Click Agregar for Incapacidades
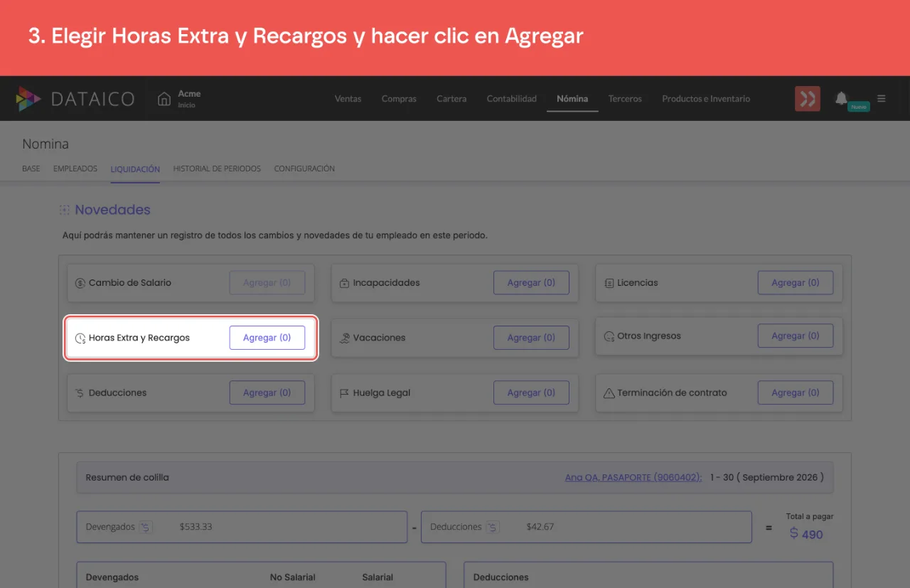 (531, 282)
